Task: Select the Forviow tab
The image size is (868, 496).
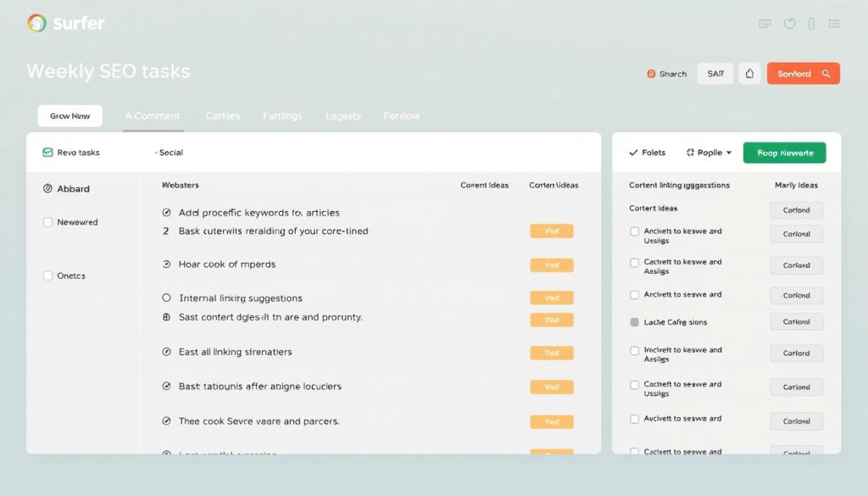Action: 400,115
